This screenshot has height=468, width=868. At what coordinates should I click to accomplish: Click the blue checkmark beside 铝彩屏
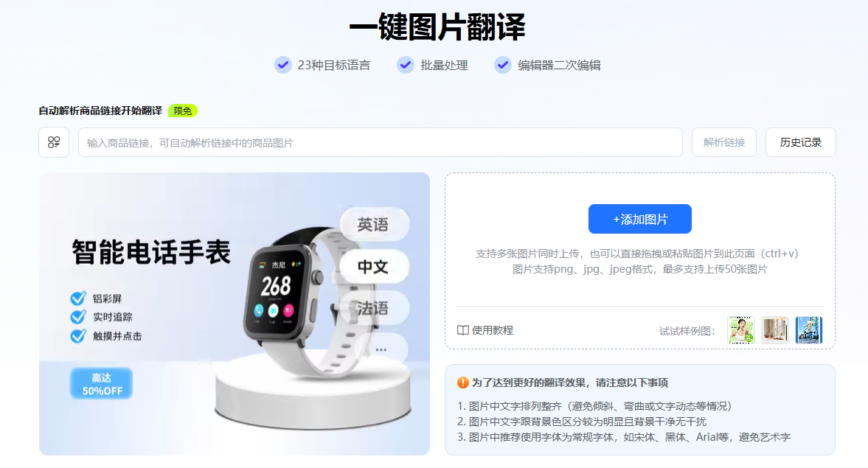[x=78, y=298]
